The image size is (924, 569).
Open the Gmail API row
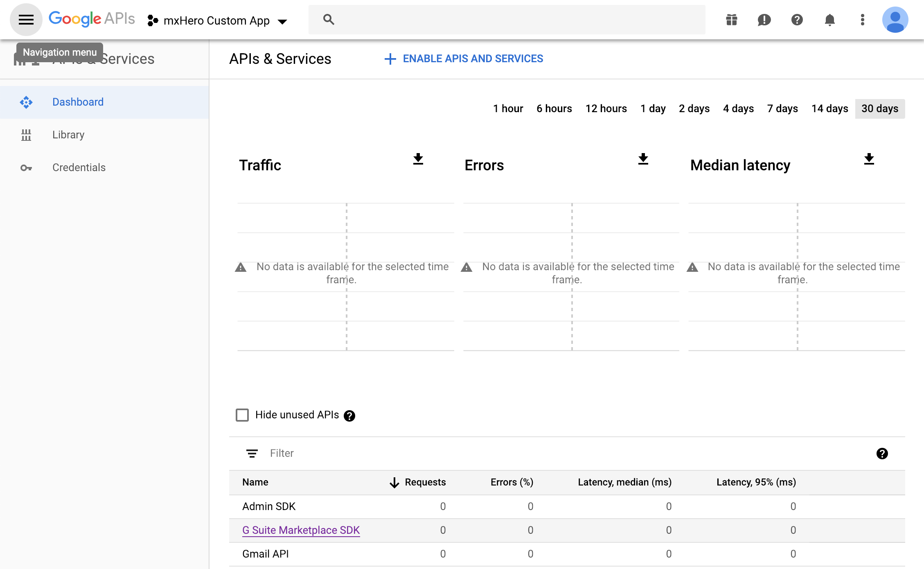pos(567,554)
